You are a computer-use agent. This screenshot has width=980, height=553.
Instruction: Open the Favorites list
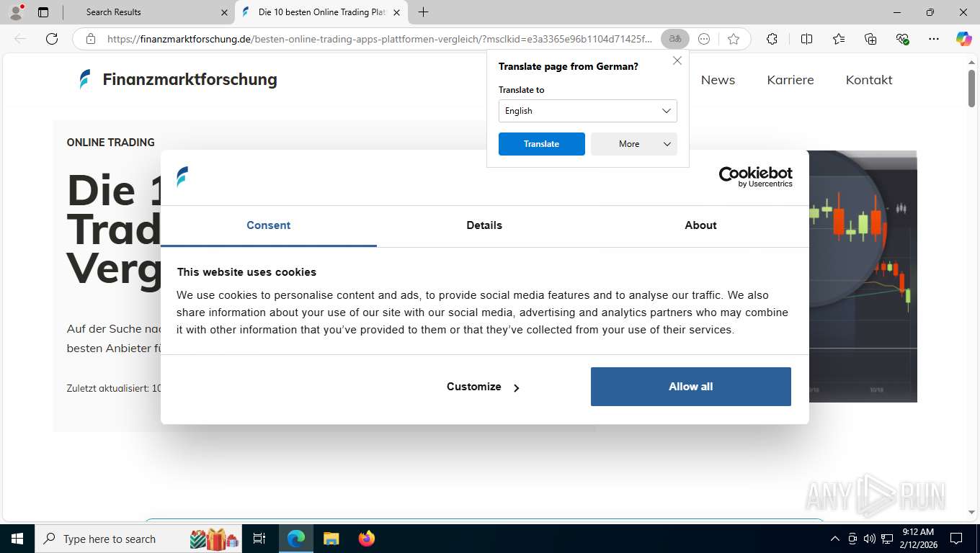click(839, 39)
